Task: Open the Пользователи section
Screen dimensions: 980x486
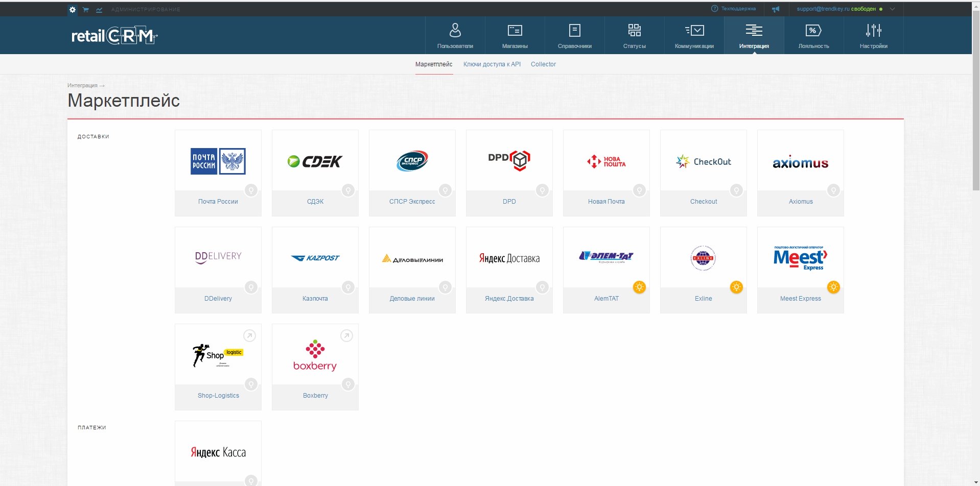Action: point(455,36)
